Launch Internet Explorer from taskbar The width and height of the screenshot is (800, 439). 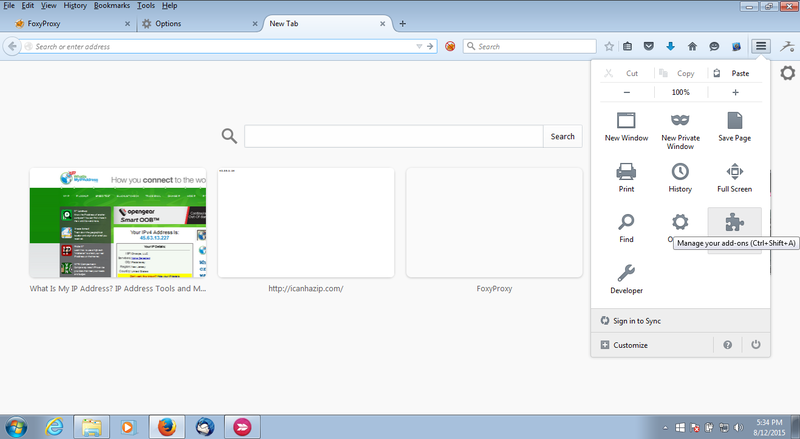coord(54,427)
